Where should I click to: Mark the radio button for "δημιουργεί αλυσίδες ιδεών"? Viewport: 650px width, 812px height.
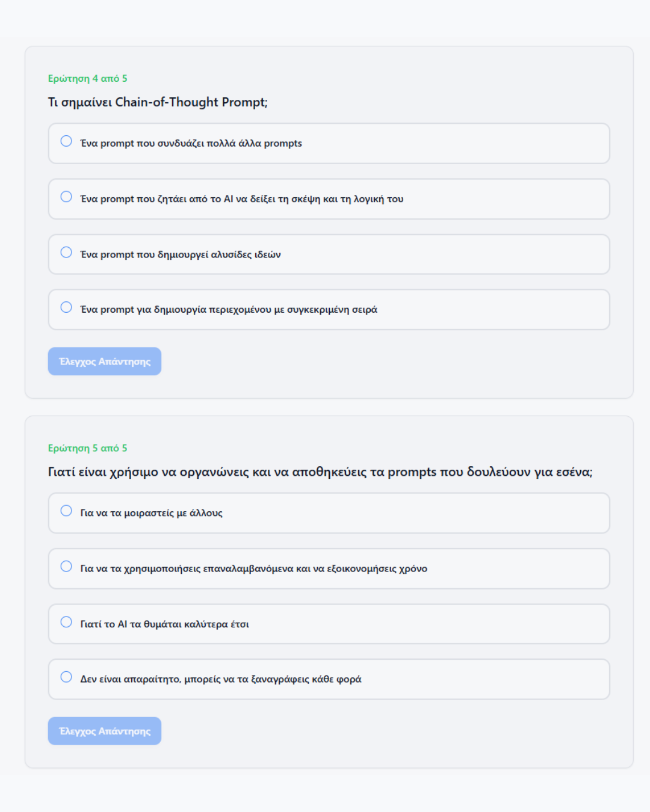pos(66,253)
